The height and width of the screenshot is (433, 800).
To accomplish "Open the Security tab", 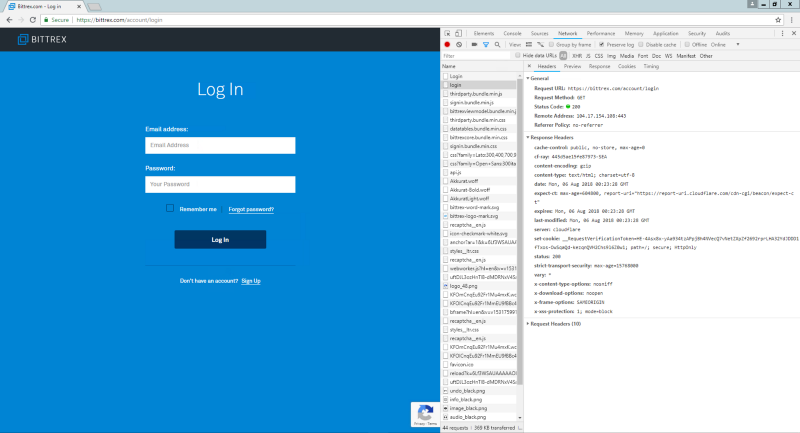I will [696, 34].
